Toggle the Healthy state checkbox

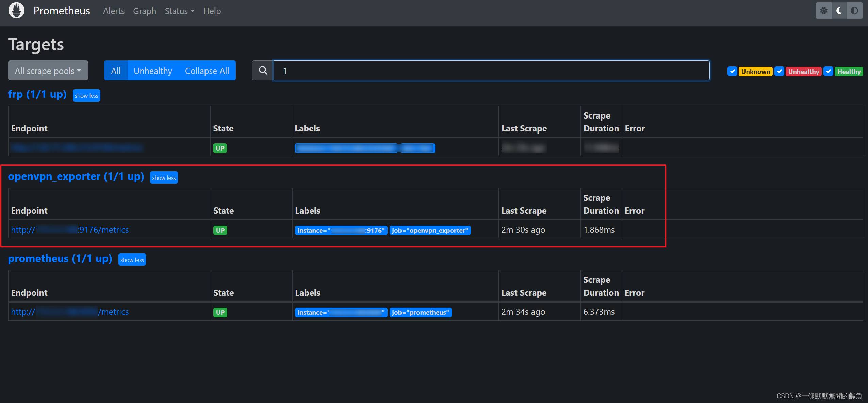coord(828,72)
